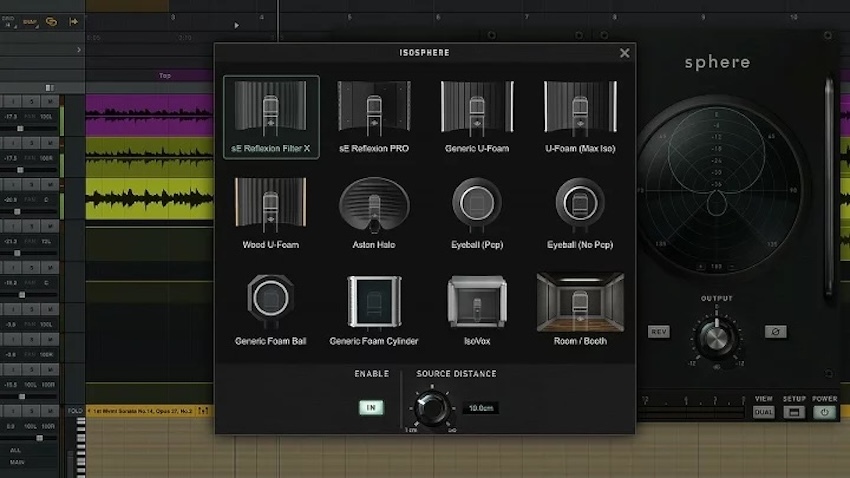The height and width of the screenshot is (478, 850).
Task: Click the 10.0cm source distance field
Action: pos(481,408)
